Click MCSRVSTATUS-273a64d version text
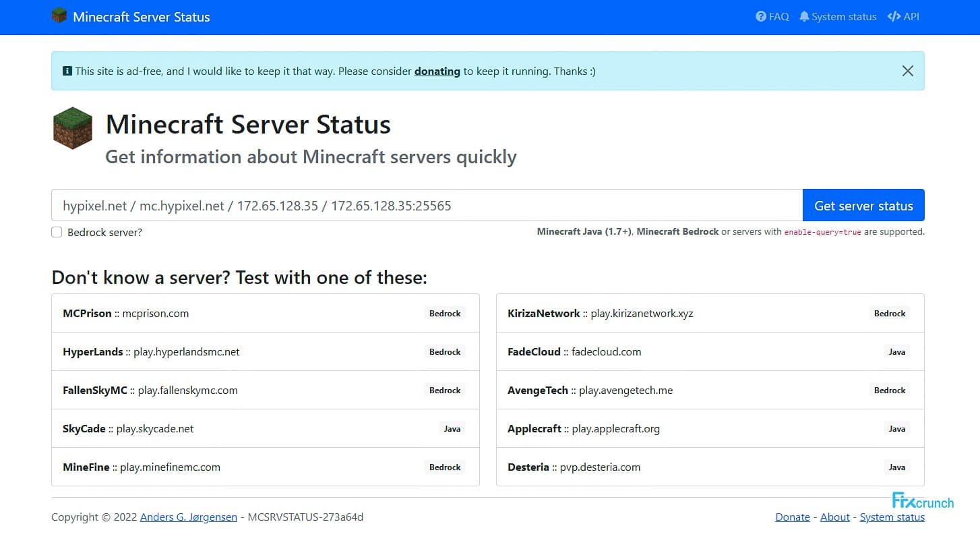Viewport: 980px width, 547px height. coord(306,517)
